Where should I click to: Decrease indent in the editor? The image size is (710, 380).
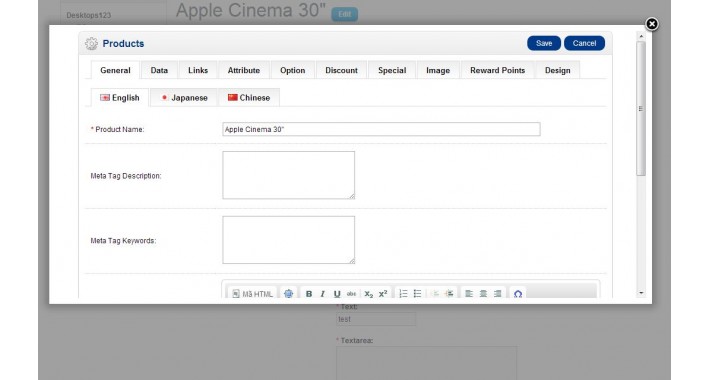pos(435,293)
